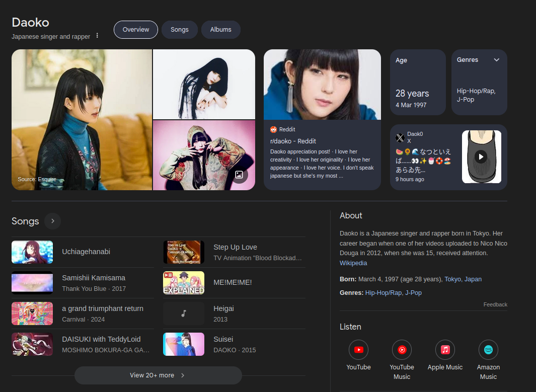Open the three-dot menu beside Daoko subtitle
The image size is (536, 392).
[97, 36]
